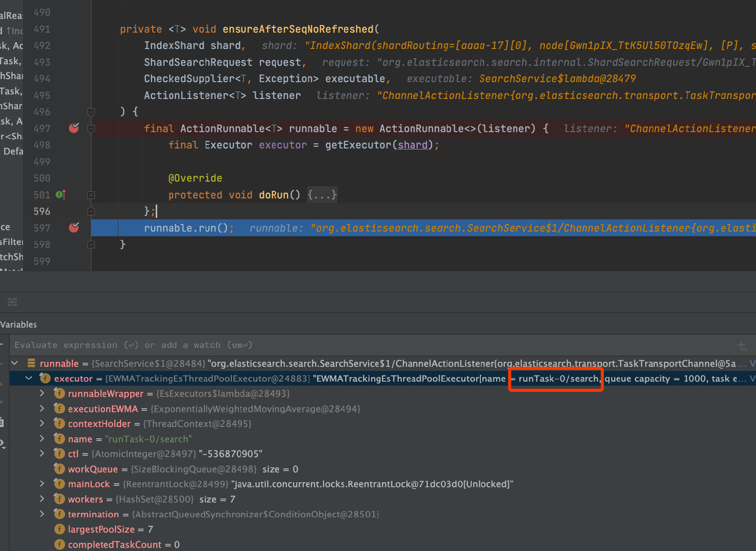The width and height of the screenshot is (756, 551).
Task: Expand the folded {...} placeholder after doRun()
Action: pyautogui.click(x=322, y=195)
